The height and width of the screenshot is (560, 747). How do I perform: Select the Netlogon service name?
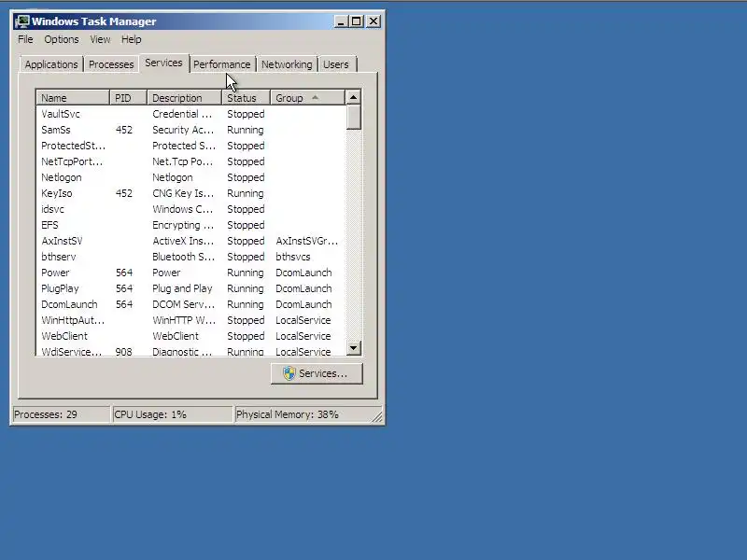click(62, 177)
